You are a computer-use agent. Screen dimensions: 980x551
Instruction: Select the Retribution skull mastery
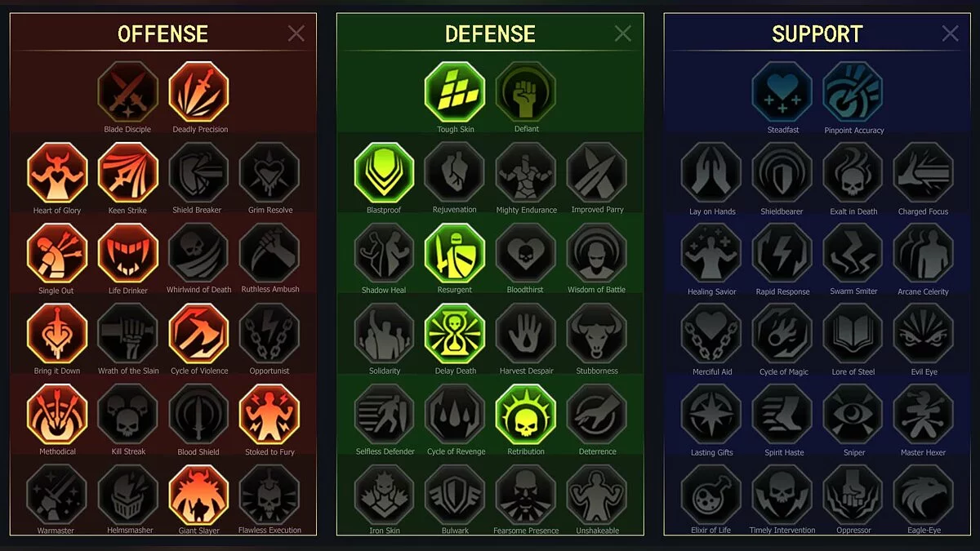(x=526, y=415)
